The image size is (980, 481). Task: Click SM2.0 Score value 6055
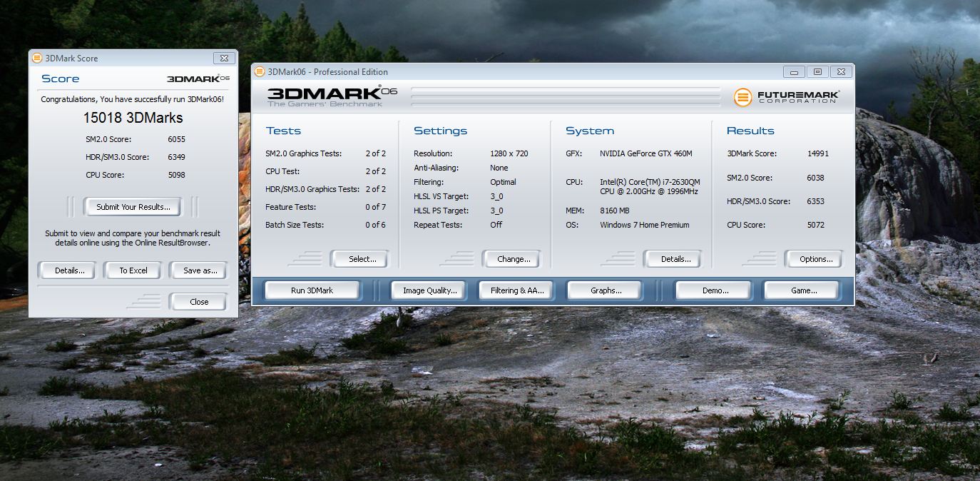(176, 139)
